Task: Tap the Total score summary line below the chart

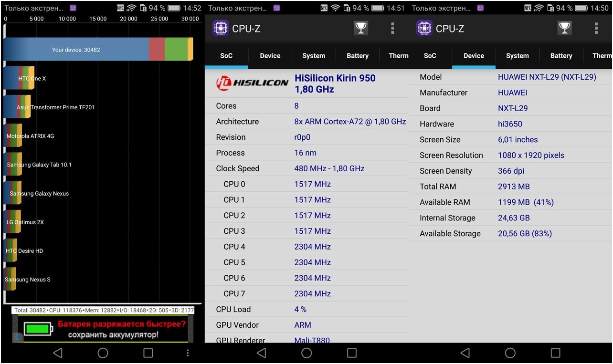Action: [104, 310]
